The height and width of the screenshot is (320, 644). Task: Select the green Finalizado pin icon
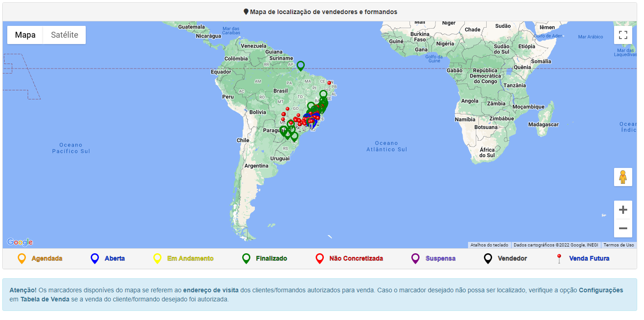[247, 258]
